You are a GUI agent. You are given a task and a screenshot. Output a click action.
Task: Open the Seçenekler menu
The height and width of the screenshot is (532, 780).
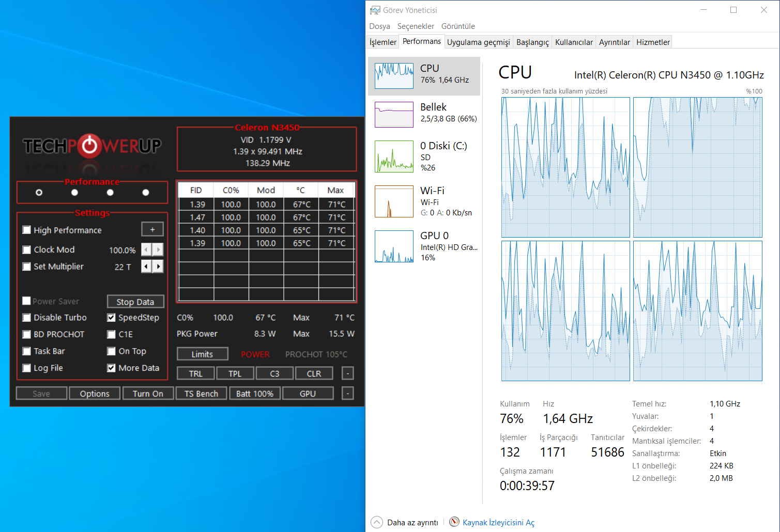click(x=416, y=26)
